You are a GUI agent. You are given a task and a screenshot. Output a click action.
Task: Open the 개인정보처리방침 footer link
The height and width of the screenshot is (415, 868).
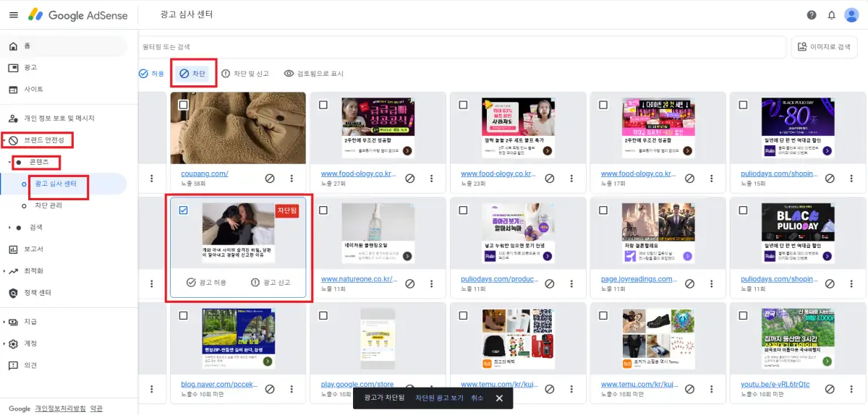click(60, 408)
